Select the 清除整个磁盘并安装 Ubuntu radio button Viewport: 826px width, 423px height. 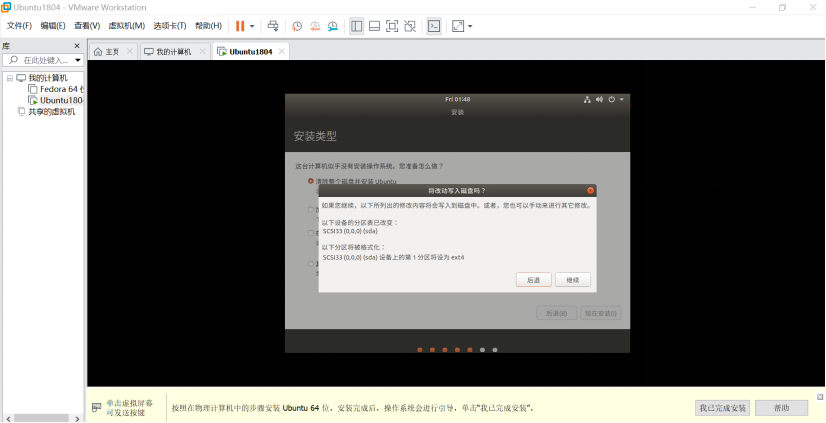(311, 181)
